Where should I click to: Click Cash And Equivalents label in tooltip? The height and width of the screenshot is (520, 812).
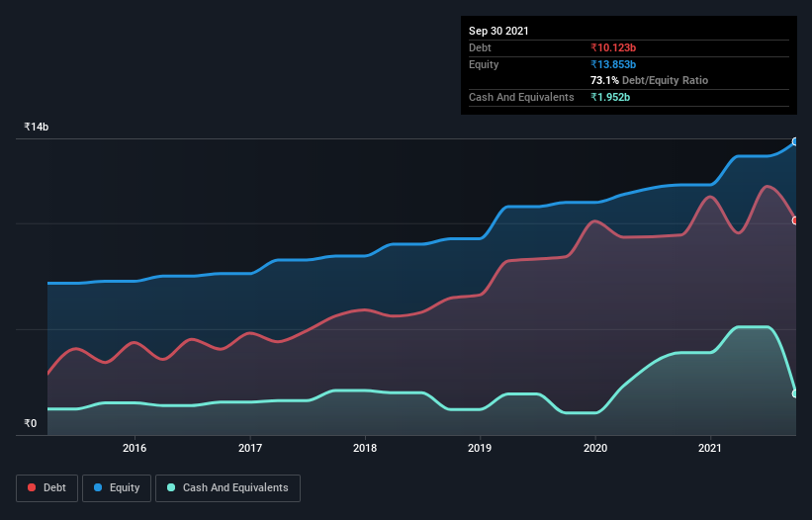pyautogui.click(x=521, y=97)
